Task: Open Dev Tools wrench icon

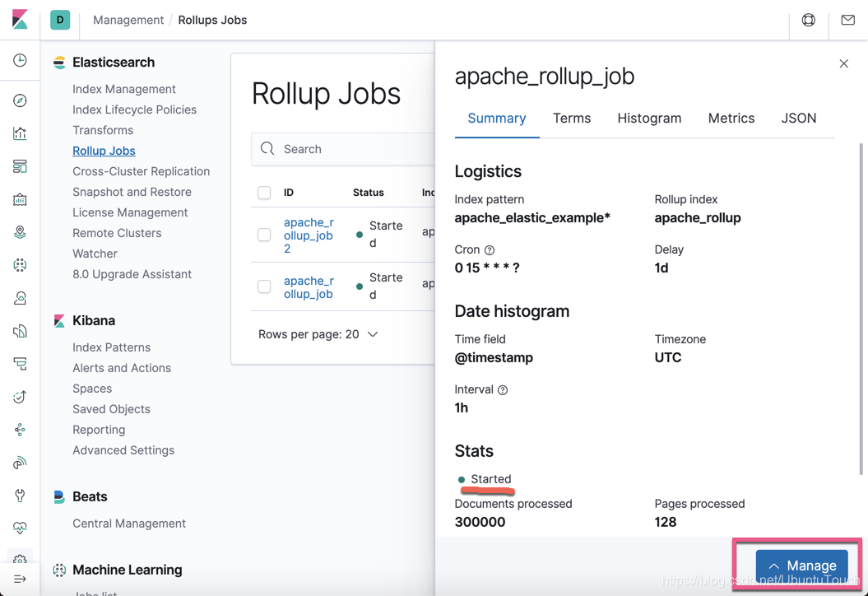Action: (x=20, y=496)
